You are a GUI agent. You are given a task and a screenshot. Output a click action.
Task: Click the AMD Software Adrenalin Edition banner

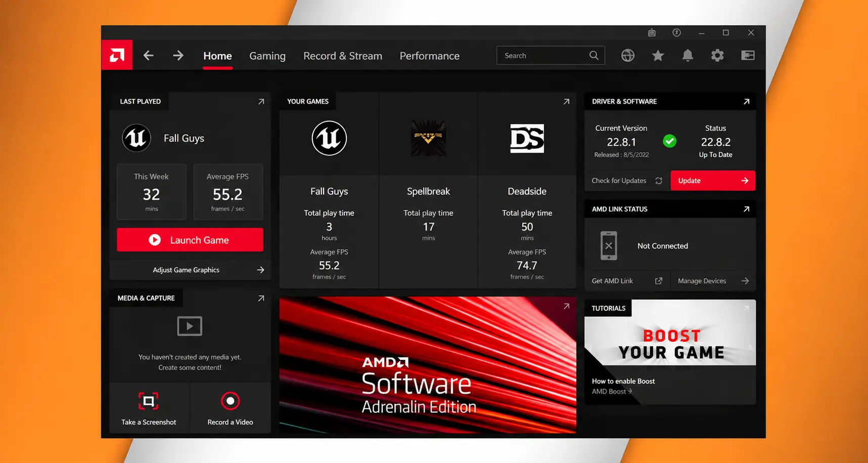tap(428, 365)
